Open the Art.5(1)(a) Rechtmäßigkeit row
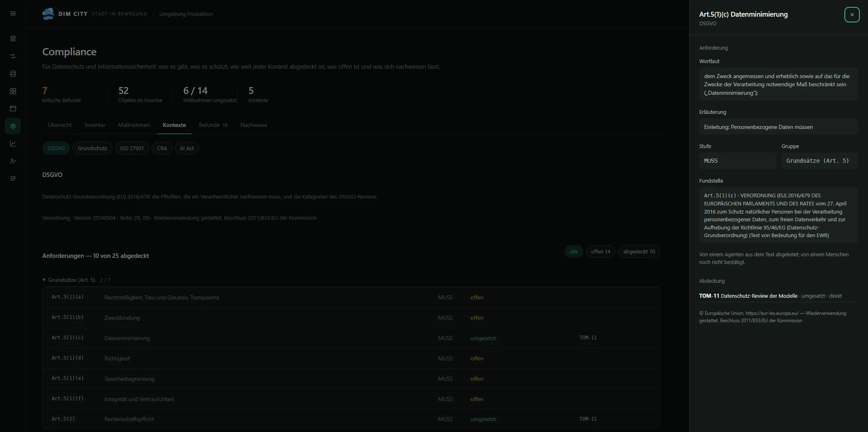Viewport: 868px width, 432px height. (x=351, y=297)
